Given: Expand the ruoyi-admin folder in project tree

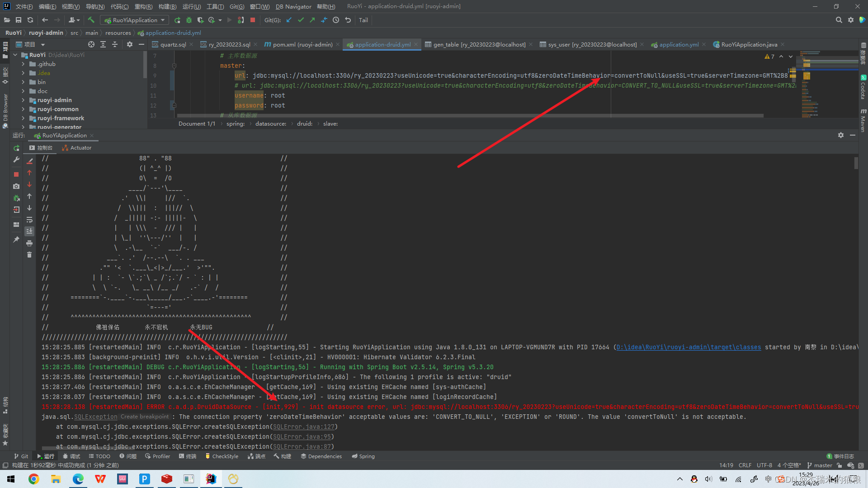Looking at the screenshot, I should [x=23, y=100].
